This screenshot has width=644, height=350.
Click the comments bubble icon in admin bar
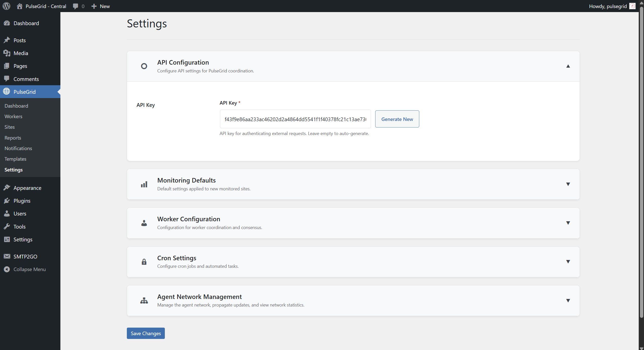click(75, 6)
